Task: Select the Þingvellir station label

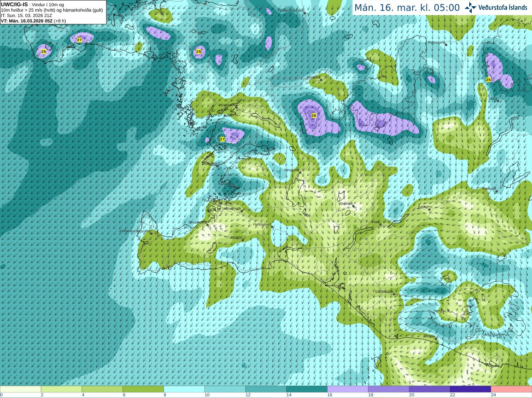Action: [291, 170]
